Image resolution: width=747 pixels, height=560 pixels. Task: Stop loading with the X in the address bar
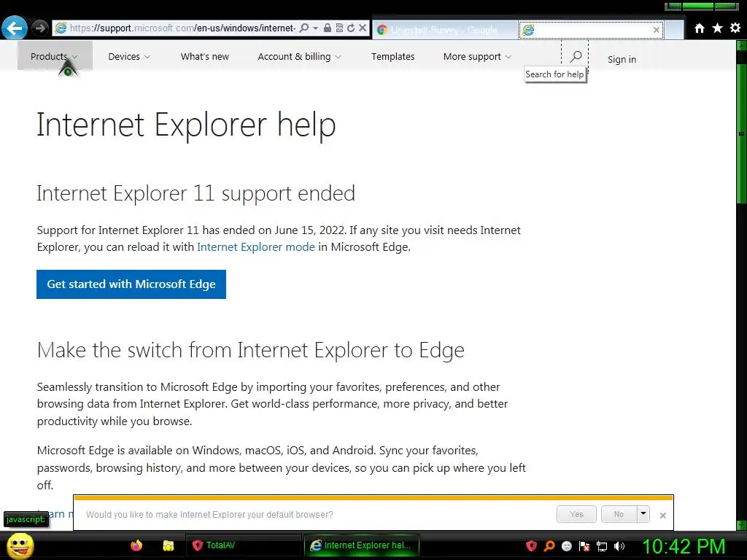click(363, 28)
